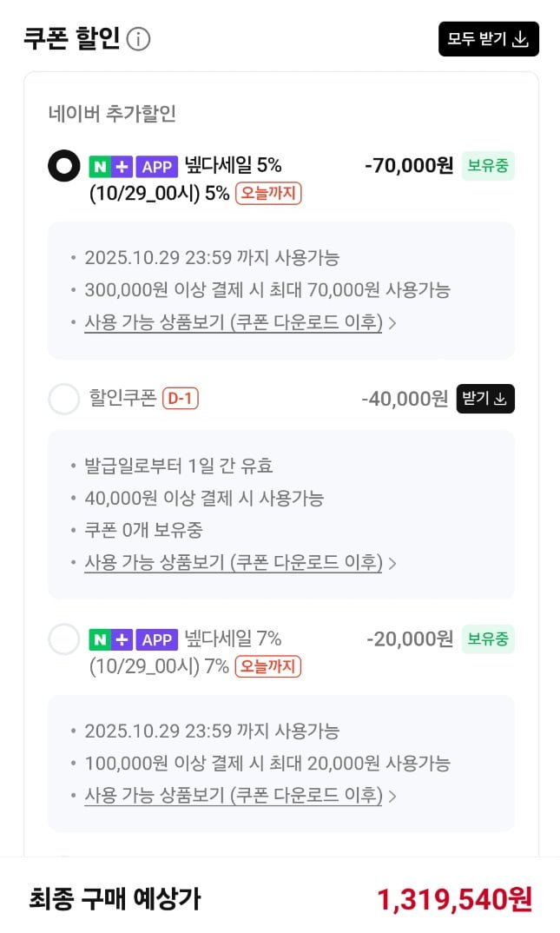Select the 넾다세일 5% coupon radio button
This screenshot has height=933, width=560.
tap(63, 166)
